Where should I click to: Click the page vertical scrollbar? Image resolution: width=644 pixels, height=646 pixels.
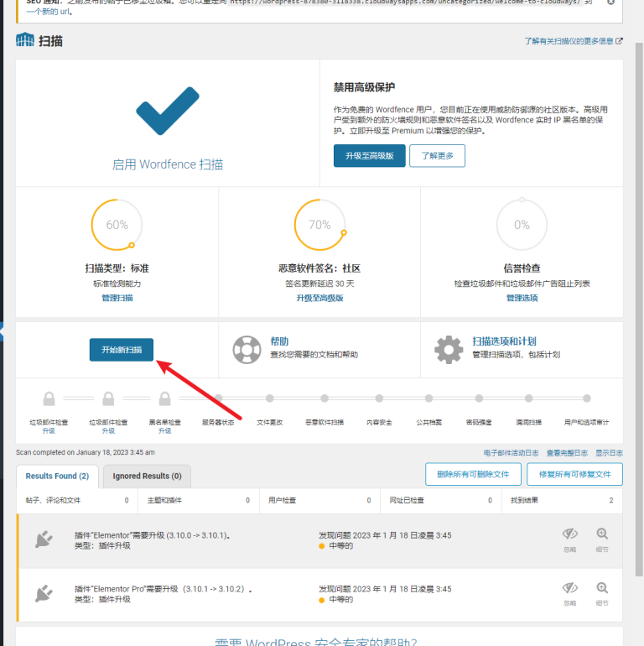click(x=639, y=309)
